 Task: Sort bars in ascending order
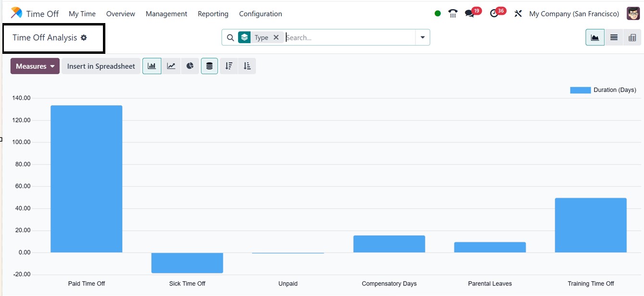(x=247, y=66)
